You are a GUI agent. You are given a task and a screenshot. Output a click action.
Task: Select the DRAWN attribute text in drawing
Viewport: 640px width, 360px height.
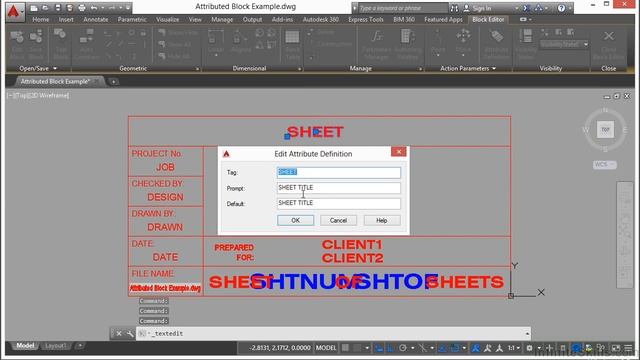pos(165,227)
